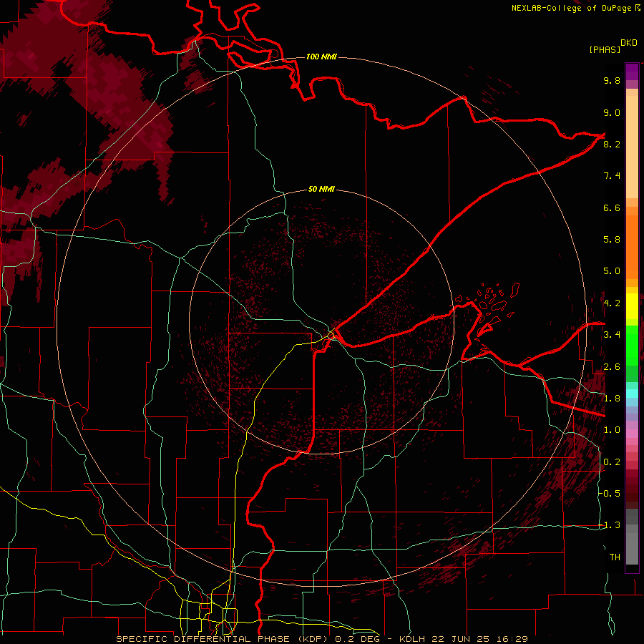The width and height of the screenshot is (644, 644).
Task: Click the 100 NMI range ring label
Action: point(321,57)
